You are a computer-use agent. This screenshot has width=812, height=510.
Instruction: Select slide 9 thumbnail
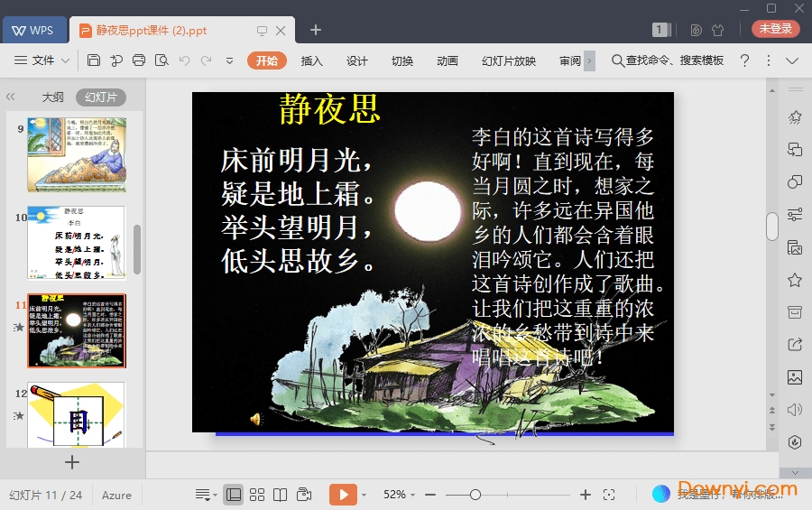click(x=77, y=154)
